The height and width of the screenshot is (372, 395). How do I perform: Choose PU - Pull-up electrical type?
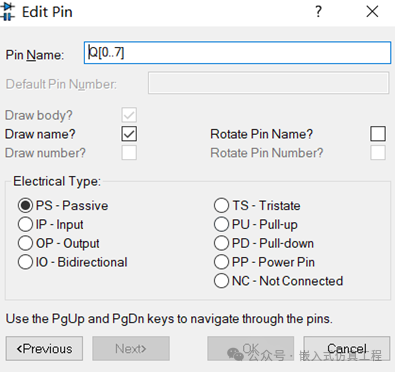click(221, 224)
